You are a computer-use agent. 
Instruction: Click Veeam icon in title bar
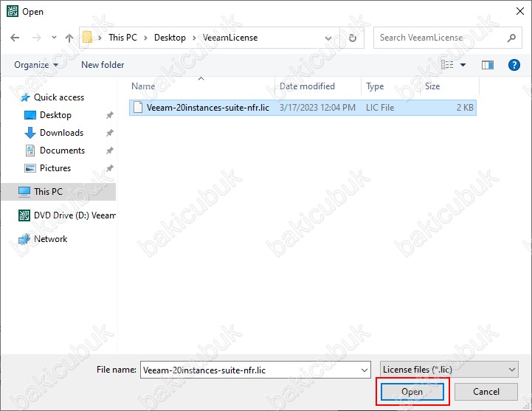pyautogui.click(x=13, y=11)
